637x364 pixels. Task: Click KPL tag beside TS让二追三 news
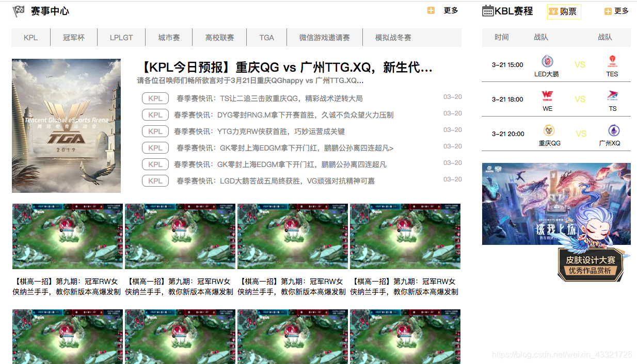[x=155, y=98]
